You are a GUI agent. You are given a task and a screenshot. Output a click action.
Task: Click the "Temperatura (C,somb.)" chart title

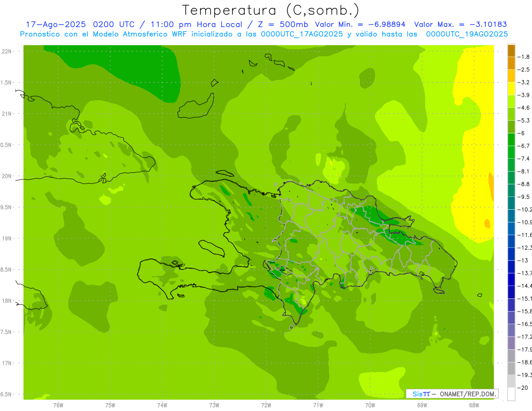271,10
